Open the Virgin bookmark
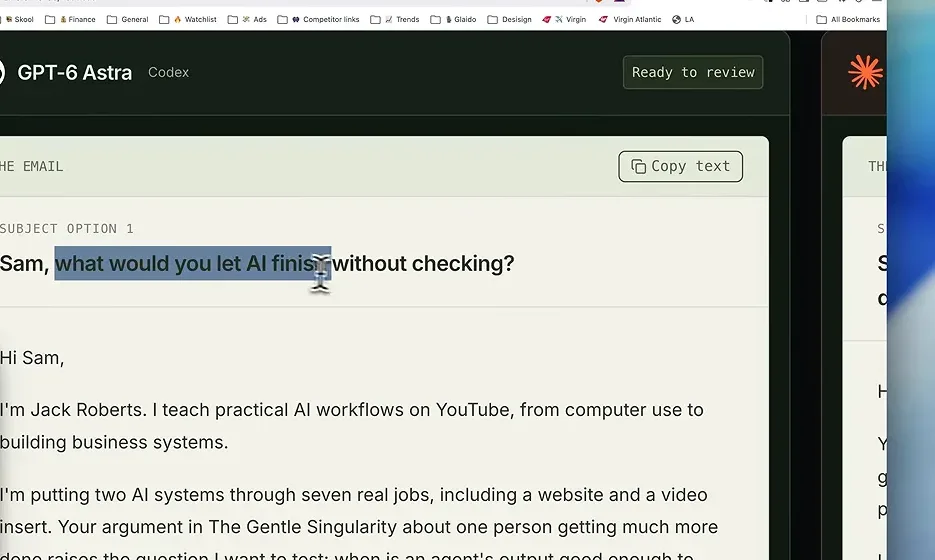The width and height of the screenshot is (935, 560). click(x=564, y=20)
